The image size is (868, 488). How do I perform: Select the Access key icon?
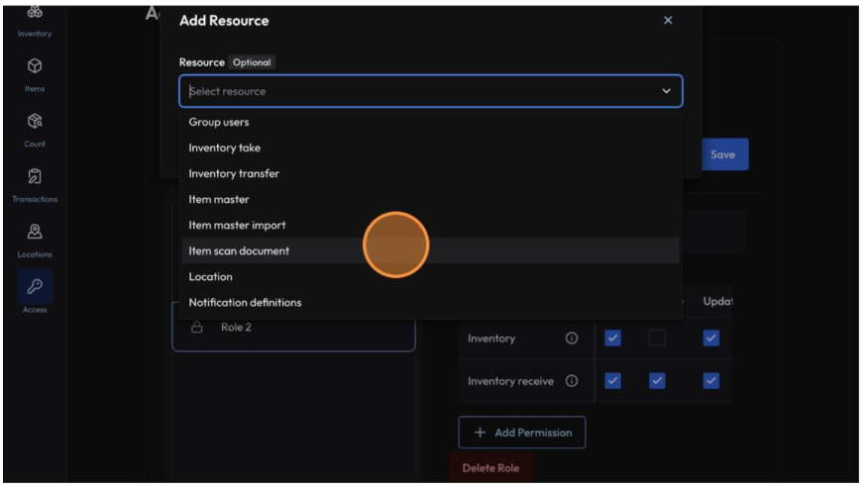pos(35,286)
